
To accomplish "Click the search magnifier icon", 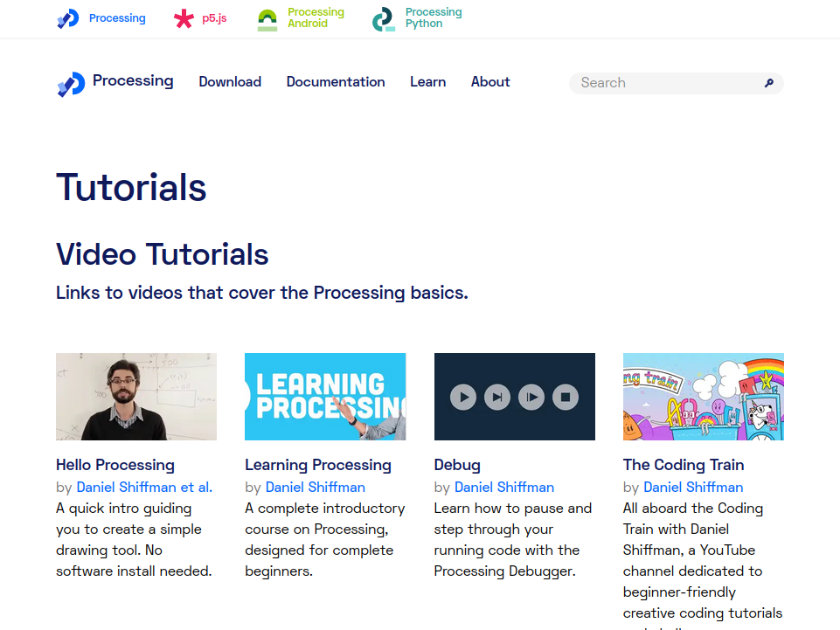I will tap(769, 83).
